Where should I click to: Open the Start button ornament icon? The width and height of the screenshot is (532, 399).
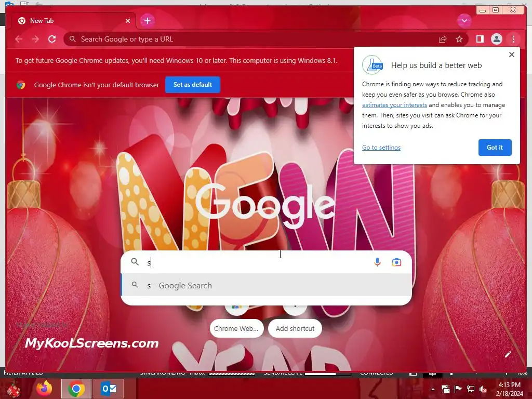(x=14, y=389)
